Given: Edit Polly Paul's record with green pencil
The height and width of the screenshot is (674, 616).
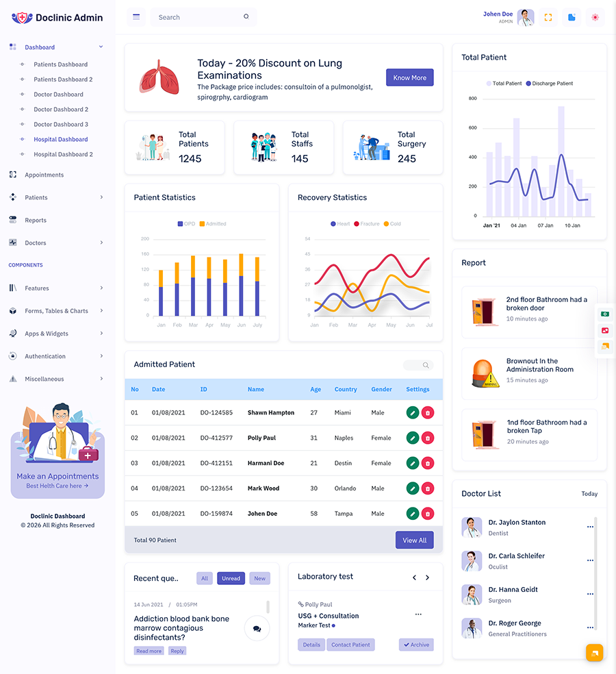Looking at the screenshot, I should [x=413, y=438].
